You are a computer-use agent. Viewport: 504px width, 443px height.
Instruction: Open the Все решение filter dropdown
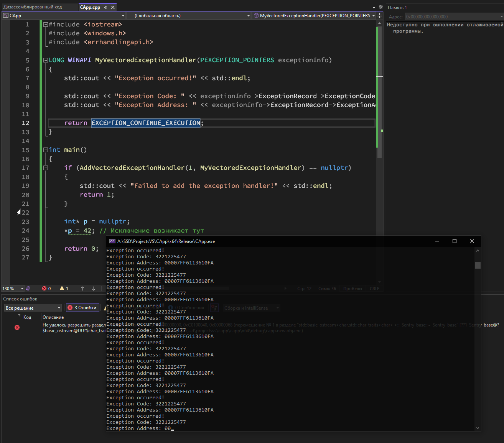[x=33, y=308]
